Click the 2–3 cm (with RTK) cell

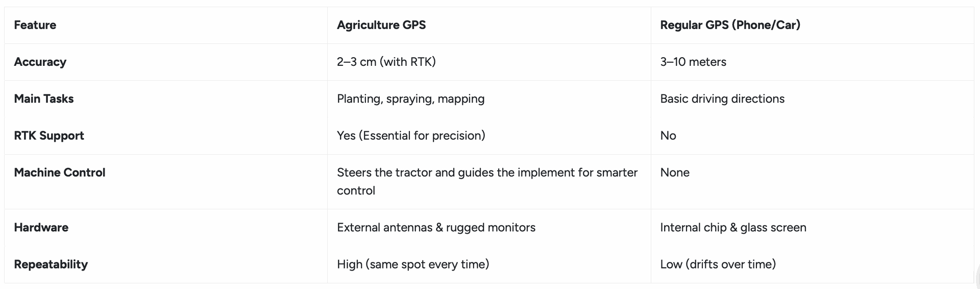(x=386, y=62)
